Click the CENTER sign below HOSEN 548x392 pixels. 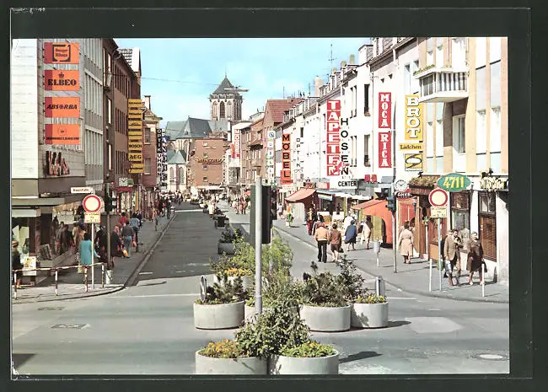pyautogui.click(x=347, y=184)
